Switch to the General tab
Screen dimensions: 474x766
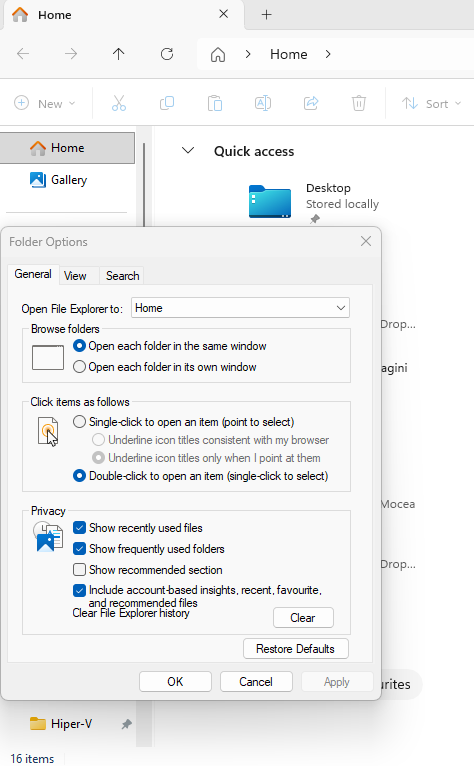(33, 274)
